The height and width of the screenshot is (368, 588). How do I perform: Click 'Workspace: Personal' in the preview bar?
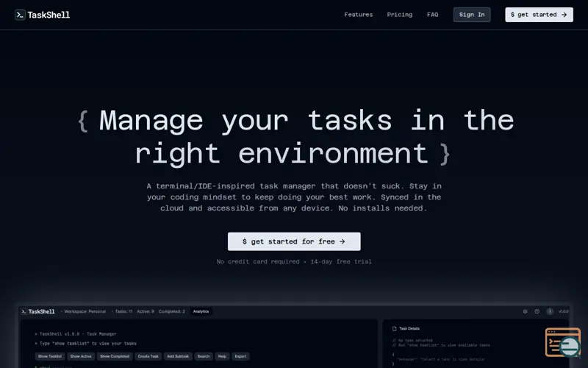click(85, 311)
